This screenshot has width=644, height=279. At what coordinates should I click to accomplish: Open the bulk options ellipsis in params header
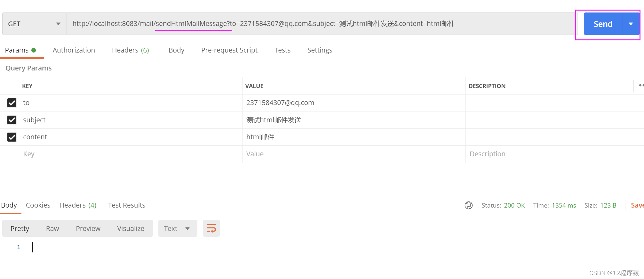click(641, 85)
